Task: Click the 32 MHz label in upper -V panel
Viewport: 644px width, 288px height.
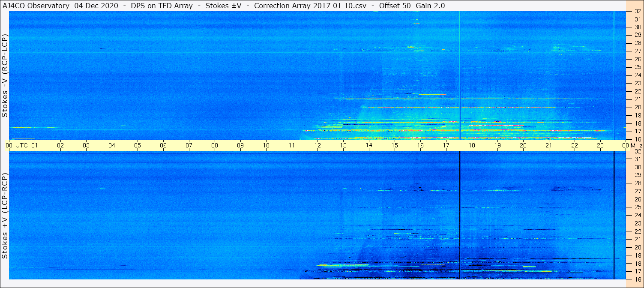Action: [x=637, y=12]
